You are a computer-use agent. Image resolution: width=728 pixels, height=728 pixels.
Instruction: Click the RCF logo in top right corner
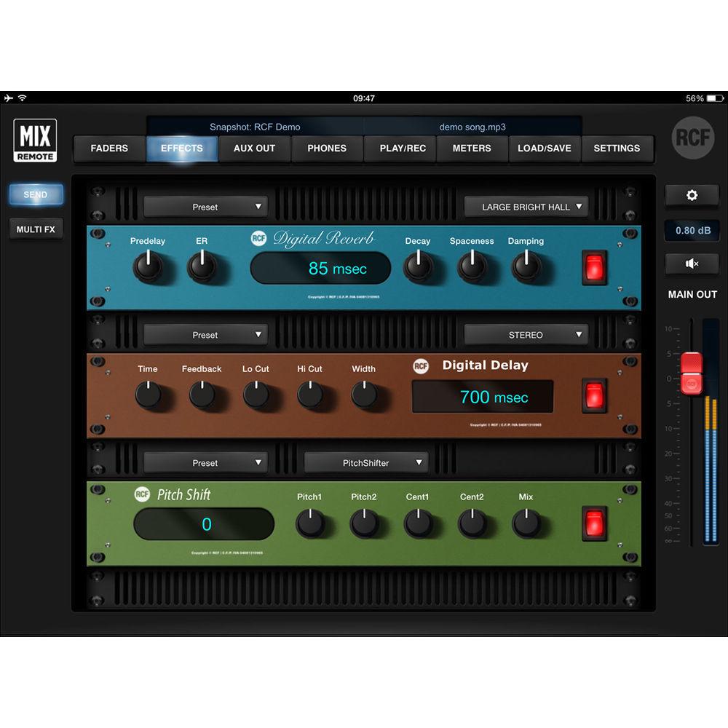(692, 138)
